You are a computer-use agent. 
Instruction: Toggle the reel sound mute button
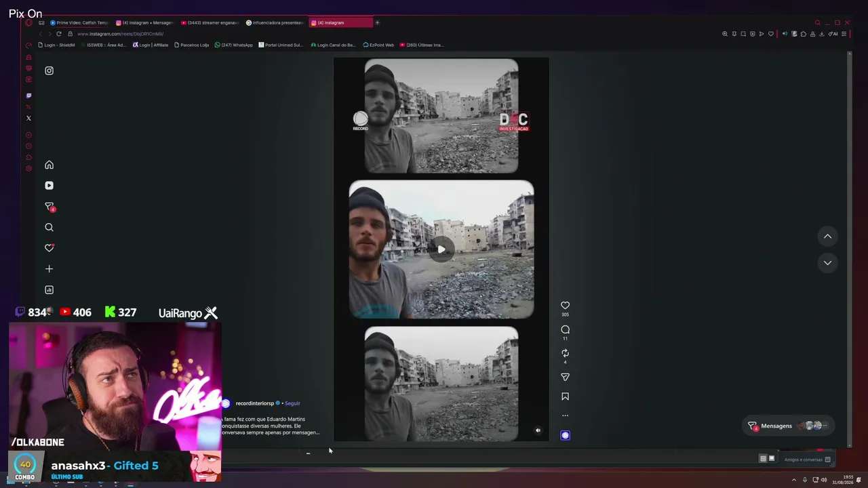click(538, 430)
